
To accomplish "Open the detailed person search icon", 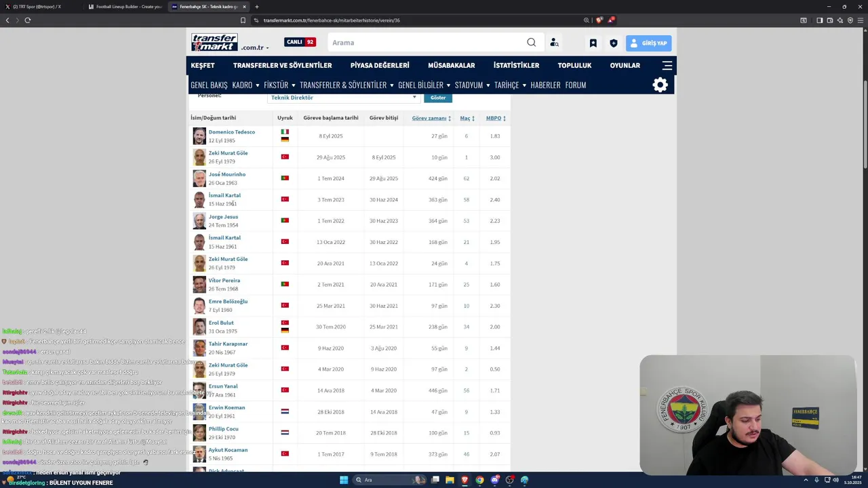I will [x=554, y=43].
